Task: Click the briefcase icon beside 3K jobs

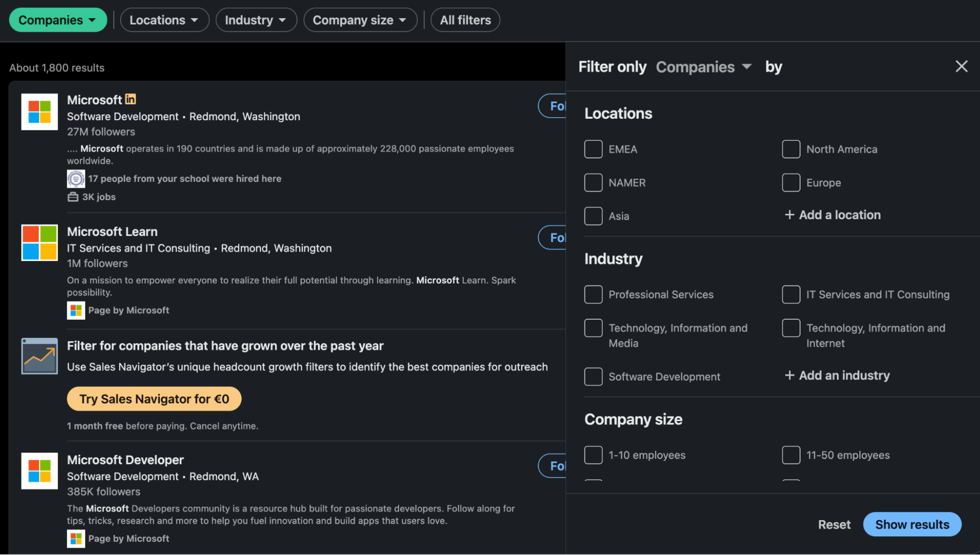Action: (x=73, y=197)
